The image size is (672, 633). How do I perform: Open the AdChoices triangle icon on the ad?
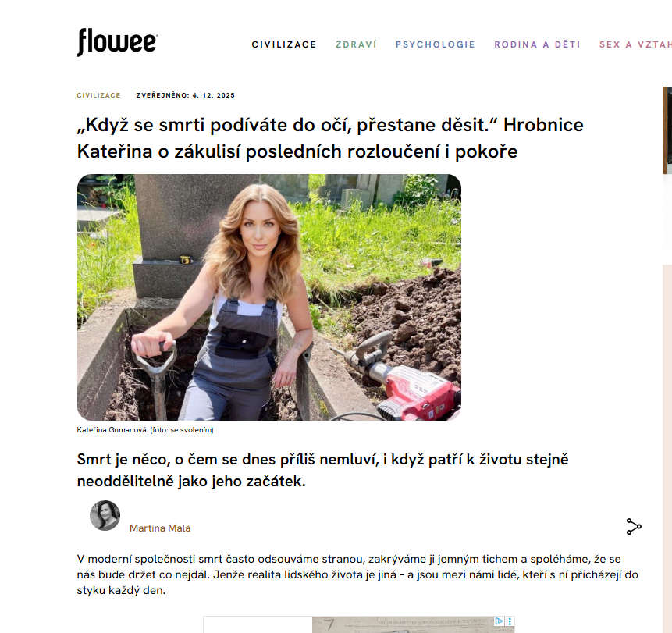pyautogui.click(x=499, y=621)
